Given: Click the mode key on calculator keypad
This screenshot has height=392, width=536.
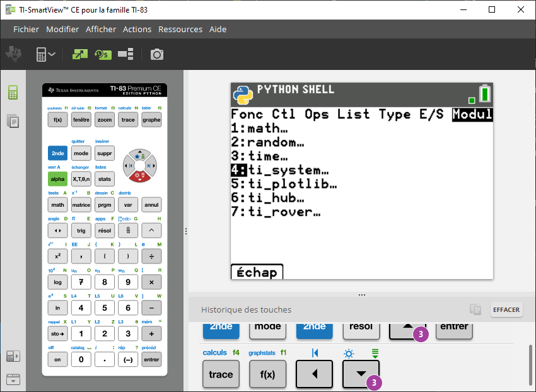Looking at the screenshot, I should click(81, 153).
